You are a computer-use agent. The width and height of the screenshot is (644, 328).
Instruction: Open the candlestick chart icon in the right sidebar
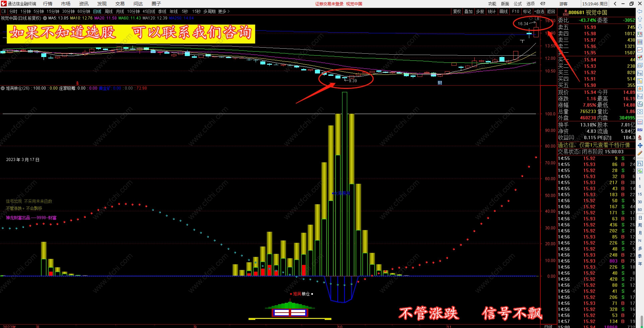pos(640,58)
